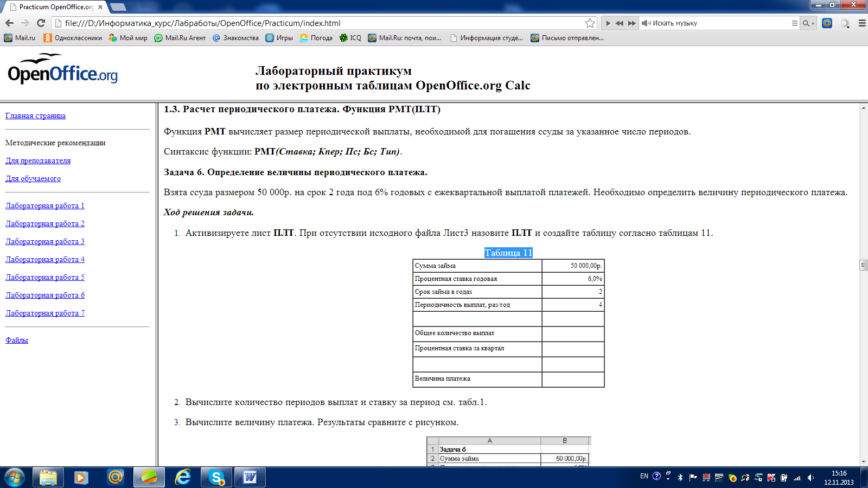Play music with the play button
The height and width of the screenshot is (488, 868).
tap(608, 23)
